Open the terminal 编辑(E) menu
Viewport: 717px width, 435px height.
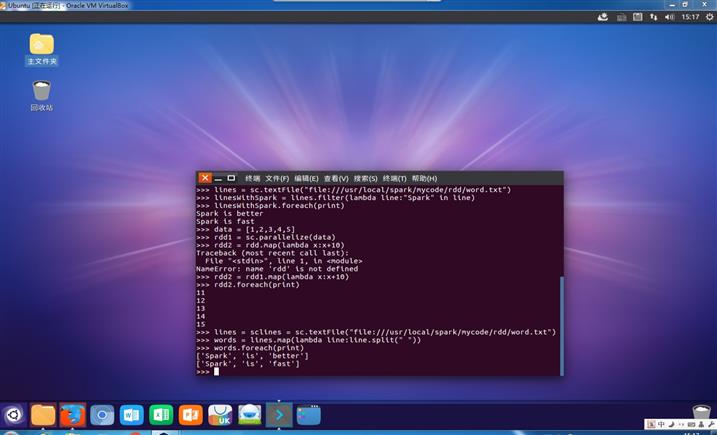click(x=306, y=178)
